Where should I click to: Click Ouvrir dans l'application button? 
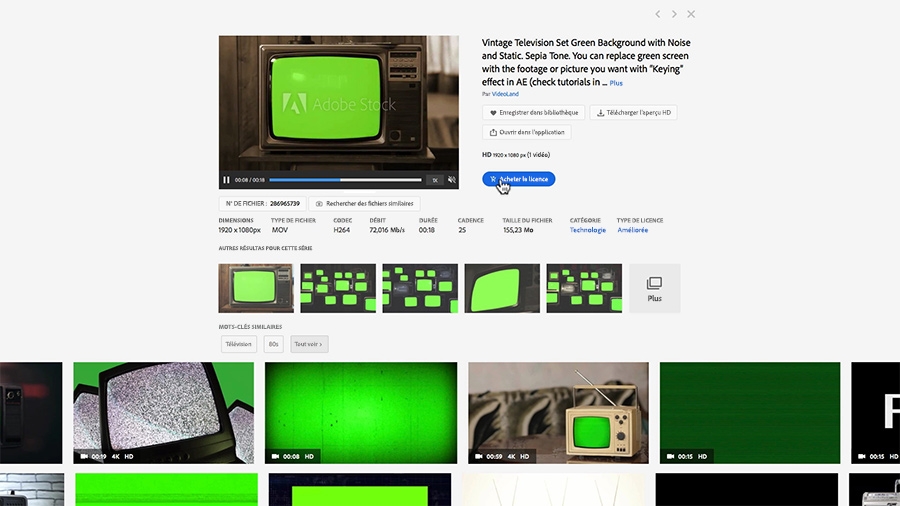[526, 132]
